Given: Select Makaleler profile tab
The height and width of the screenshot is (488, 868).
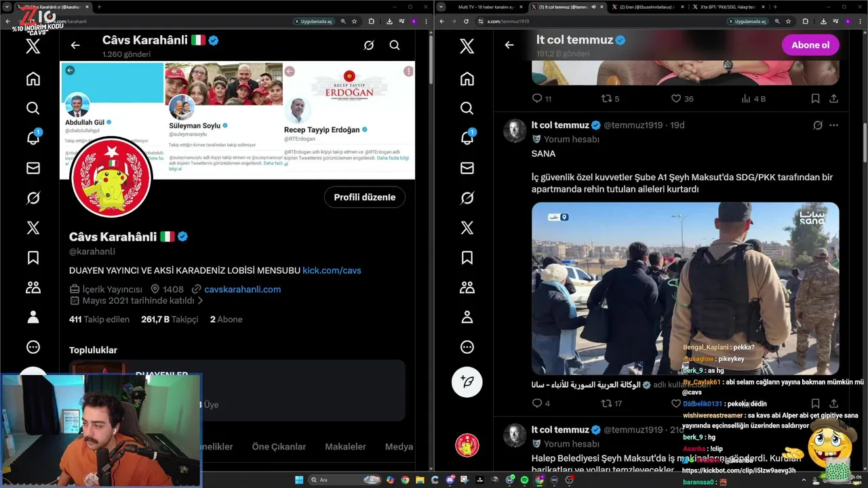Looking at the screenshot, I should coord(345,447).
